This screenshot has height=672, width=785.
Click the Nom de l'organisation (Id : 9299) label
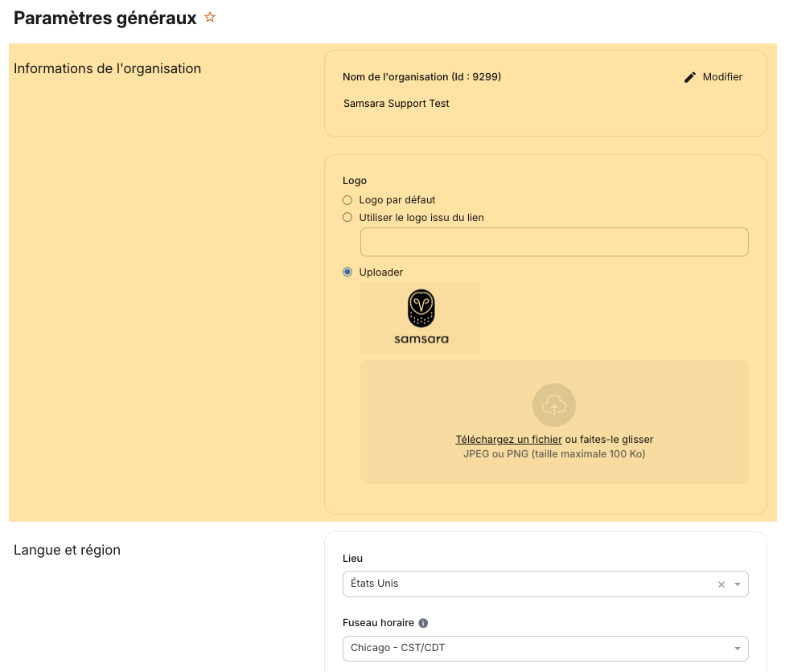(421, 77)
